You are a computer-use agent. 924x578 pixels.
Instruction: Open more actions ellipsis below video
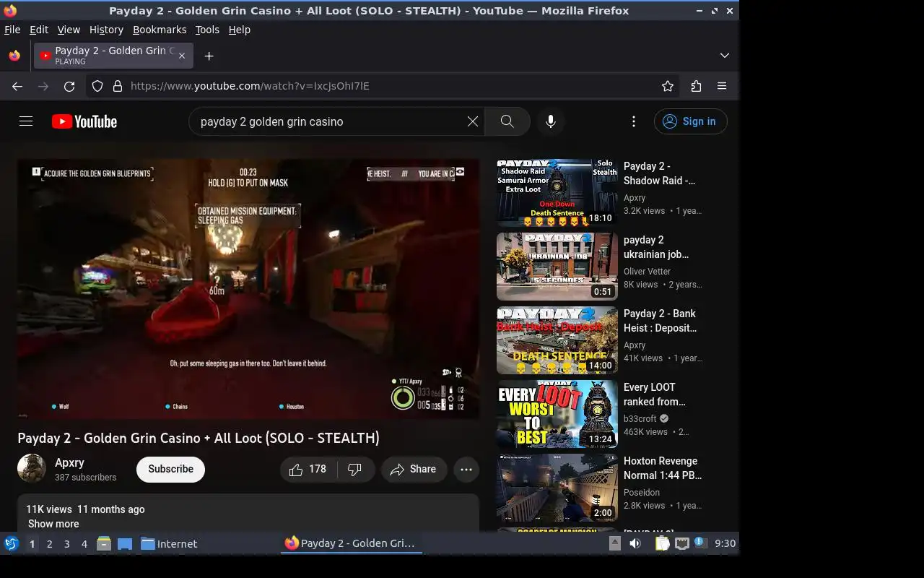click(466, 470)
